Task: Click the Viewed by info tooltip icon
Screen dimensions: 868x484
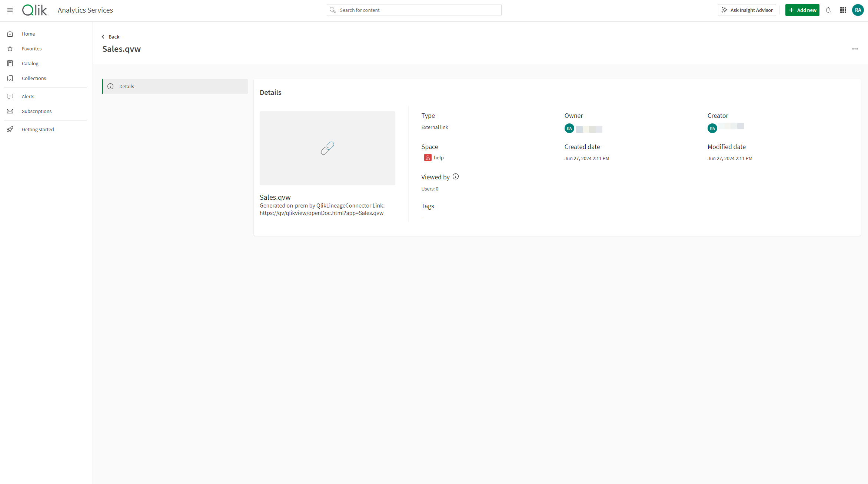Action: (x=456, y=176)
